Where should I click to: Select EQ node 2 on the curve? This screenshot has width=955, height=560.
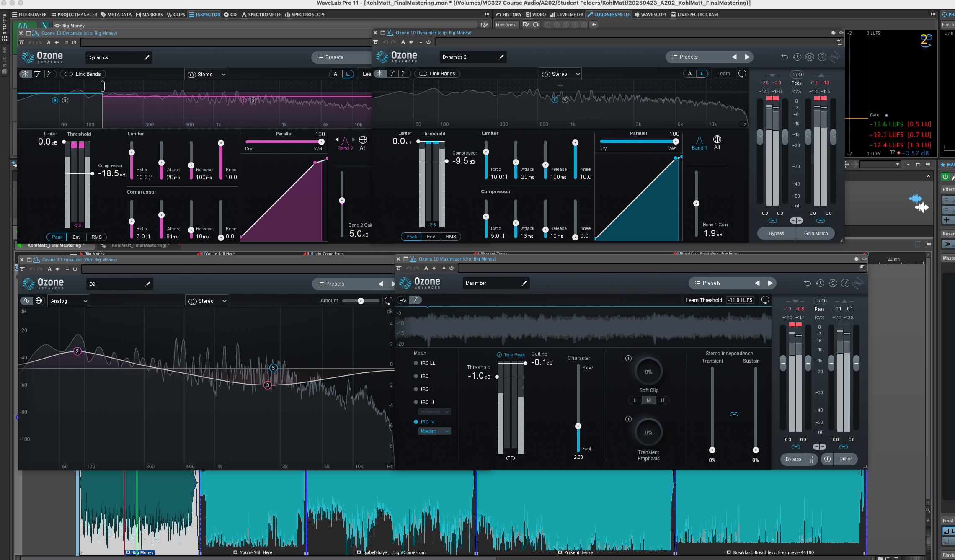pyautogui.click(x=77, y=351)
